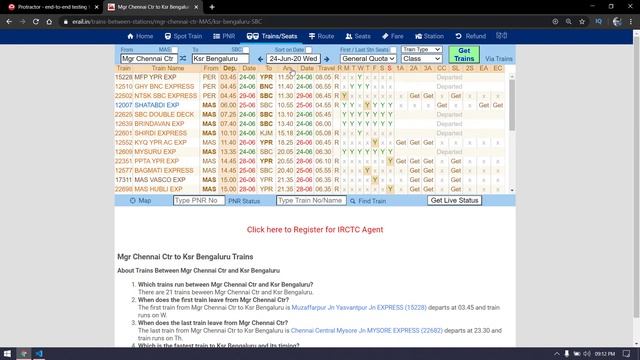Click the Get Live Status button
640x360 pixels.
(x=454, y=200)
